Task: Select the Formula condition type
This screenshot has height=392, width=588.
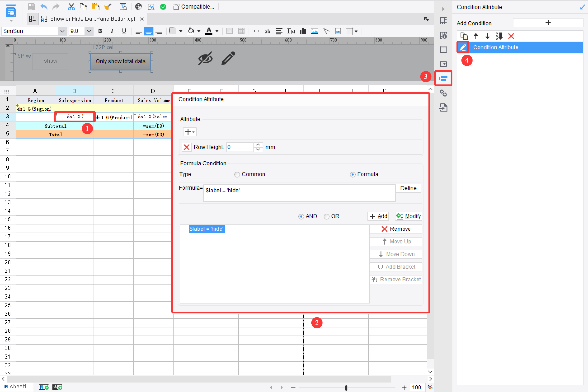Action: coord(353,174)
